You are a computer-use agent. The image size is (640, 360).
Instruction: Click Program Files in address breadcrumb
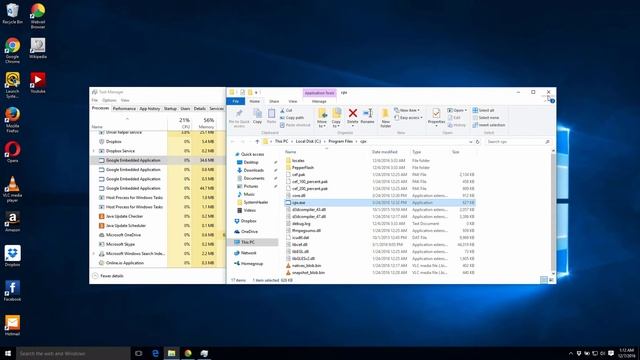[x=340, y=141]
